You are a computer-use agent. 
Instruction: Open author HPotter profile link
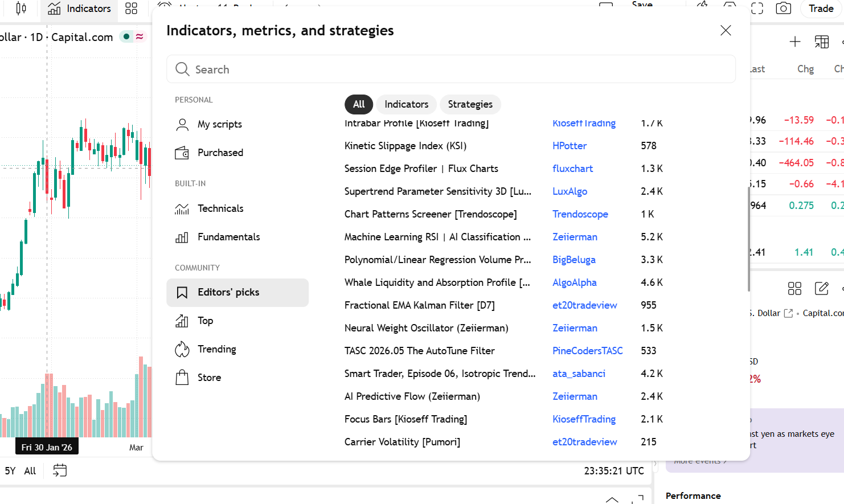click(x=570, y=146)
